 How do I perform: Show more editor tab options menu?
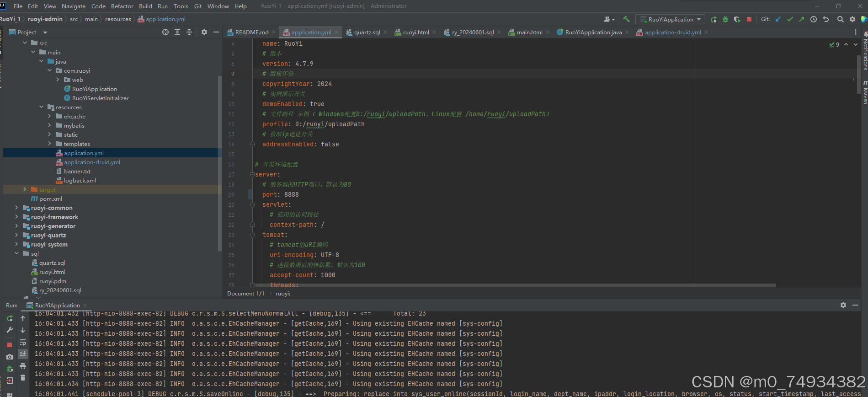tap(856, 32)
